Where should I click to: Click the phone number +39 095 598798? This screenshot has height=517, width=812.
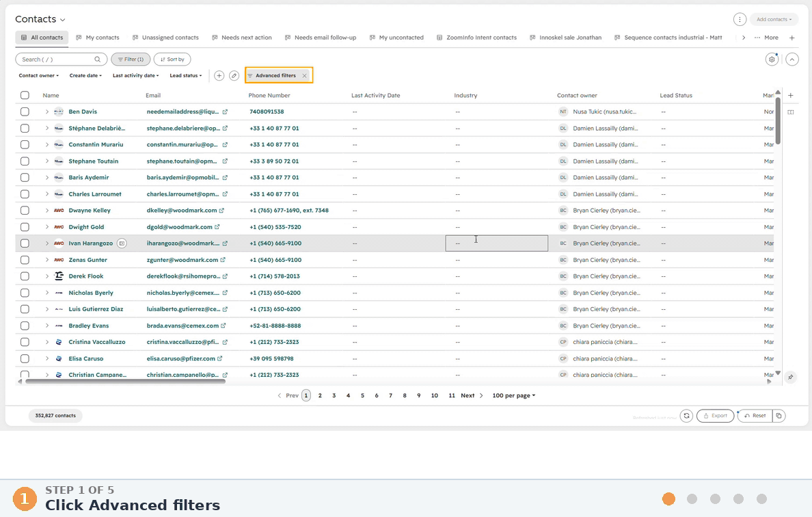tap(271, 358)
